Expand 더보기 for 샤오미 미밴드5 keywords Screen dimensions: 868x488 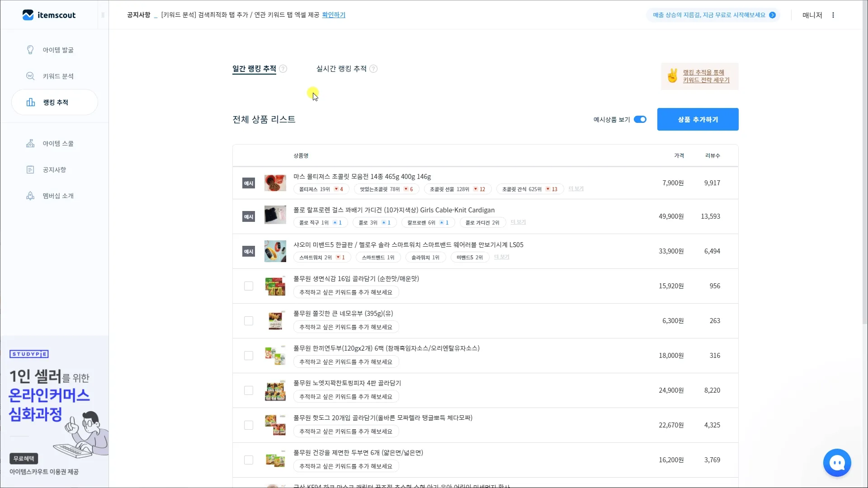(x=501, y=257)
